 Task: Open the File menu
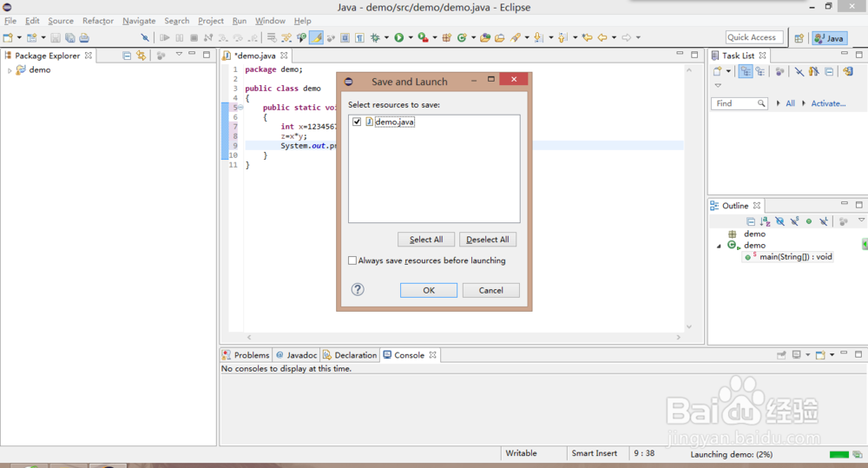coord(10,21)
